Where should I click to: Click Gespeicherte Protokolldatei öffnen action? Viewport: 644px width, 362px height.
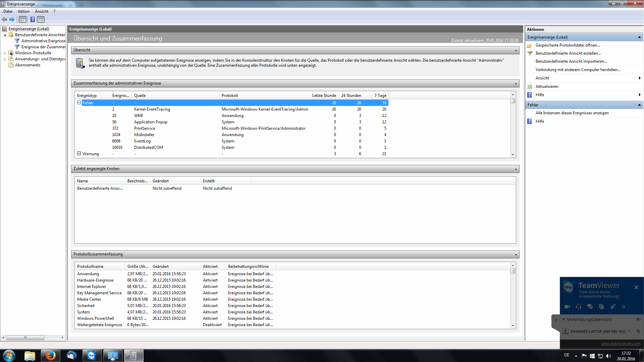[568, 45]
